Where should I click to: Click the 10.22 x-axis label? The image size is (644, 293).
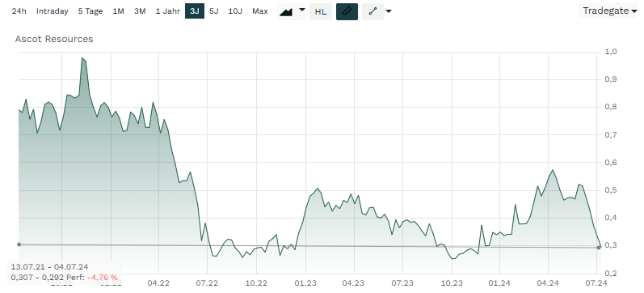[256, 283]
